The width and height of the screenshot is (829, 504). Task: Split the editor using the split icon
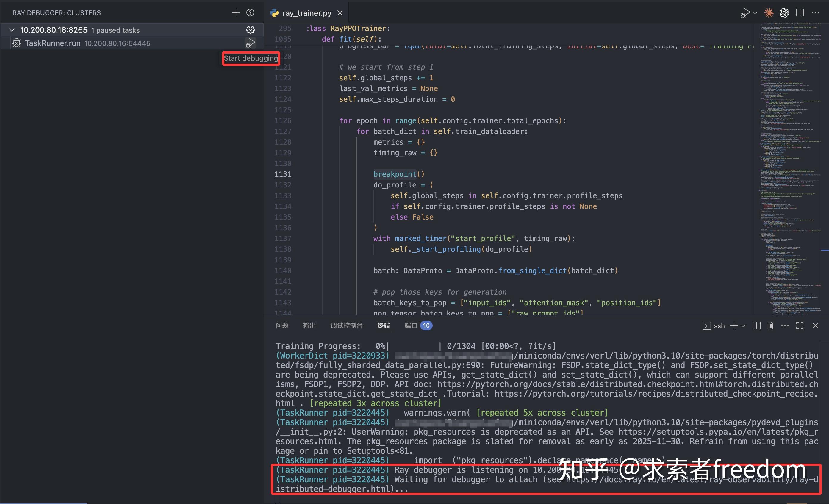(800, 12)
